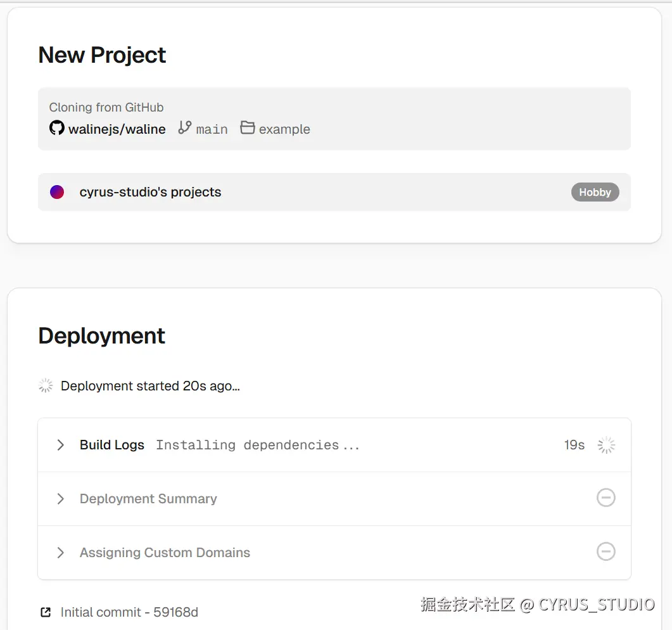Click the Deployment Summary row title
Viewport: 672px width, 630px height.
point(148,499)
